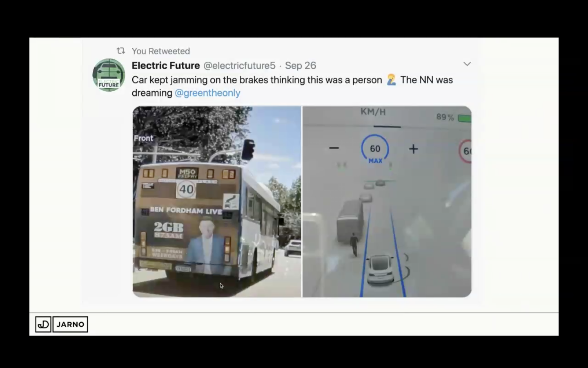Click the Electric Future account name
Viewport: 588px width, 368px height.
tap(166, 65)
